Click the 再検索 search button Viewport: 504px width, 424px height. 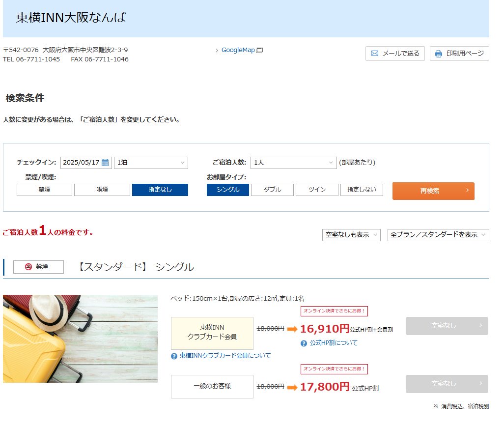coord(433,191)
